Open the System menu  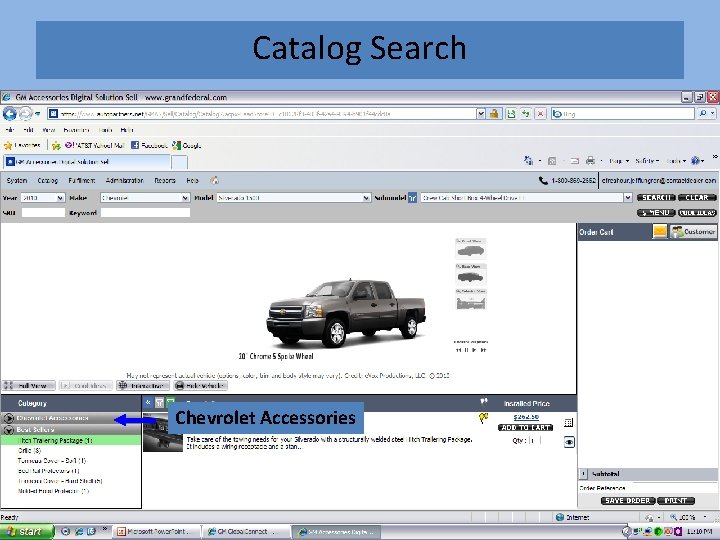click(17, 180)
